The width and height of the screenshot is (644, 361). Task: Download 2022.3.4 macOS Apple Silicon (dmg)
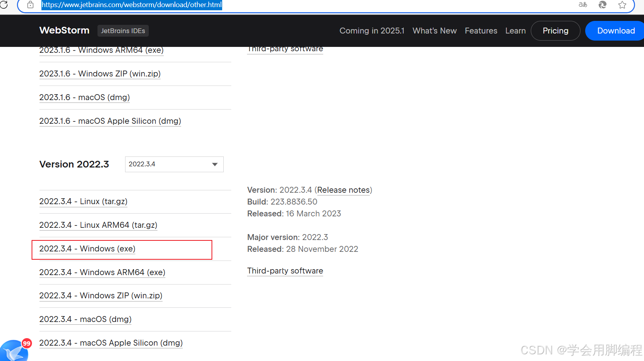pos(111,343)
